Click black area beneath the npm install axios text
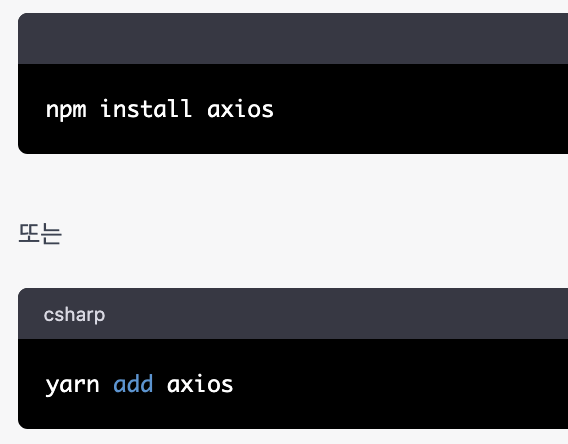Viewport: 568px width, 444px height. (x=159, y=138)
